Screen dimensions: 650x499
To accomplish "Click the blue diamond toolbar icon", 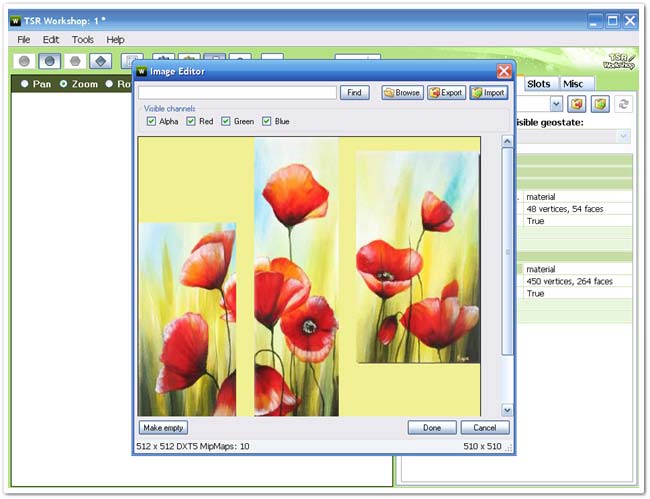I will [x=99, y=62].
